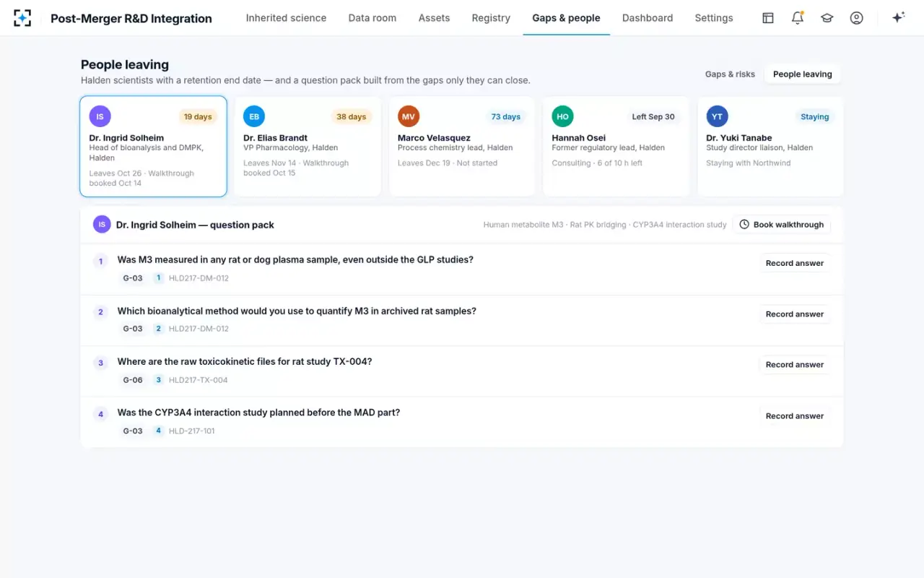Image resolution: width=924 pixels, height=578 pixels.
Task: Open the layout panel icon
Action: (x=768, y=18)
